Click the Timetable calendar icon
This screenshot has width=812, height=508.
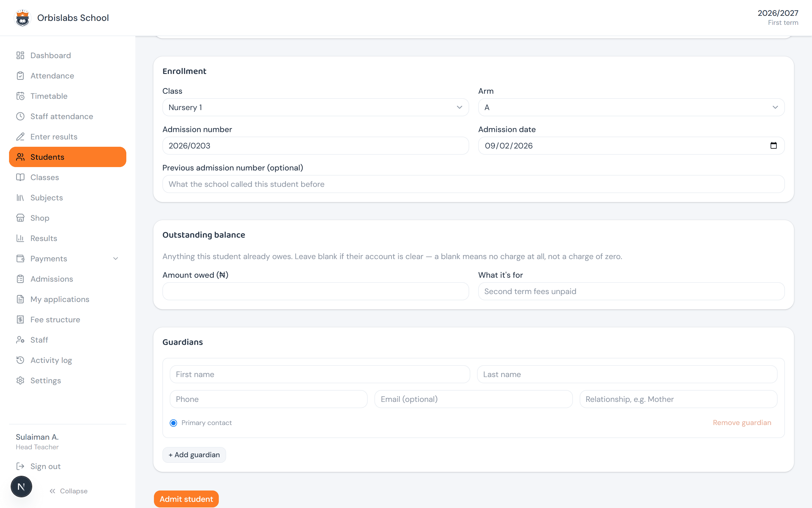[20, 96]
